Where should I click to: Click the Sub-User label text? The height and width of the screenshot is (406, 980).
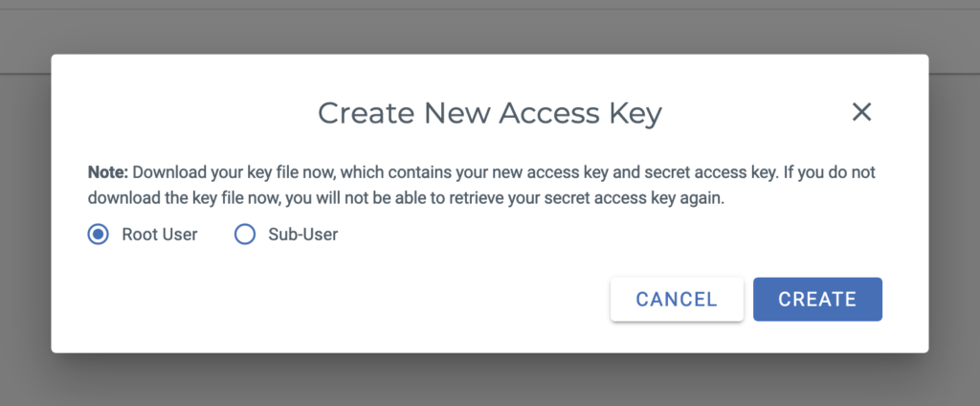303,235
